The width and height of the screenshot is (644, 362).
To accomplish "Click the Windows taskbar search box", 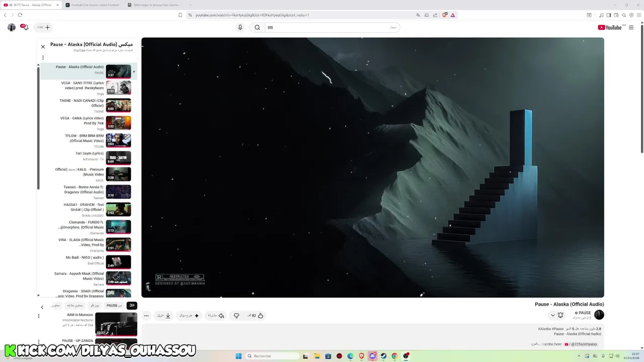I will (x=273, y=356).
